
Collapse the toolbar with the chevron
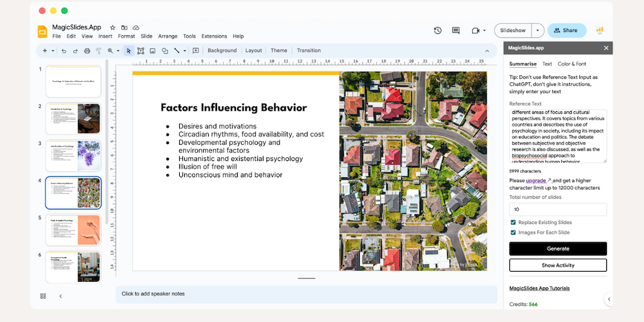[x=486, y=51]
